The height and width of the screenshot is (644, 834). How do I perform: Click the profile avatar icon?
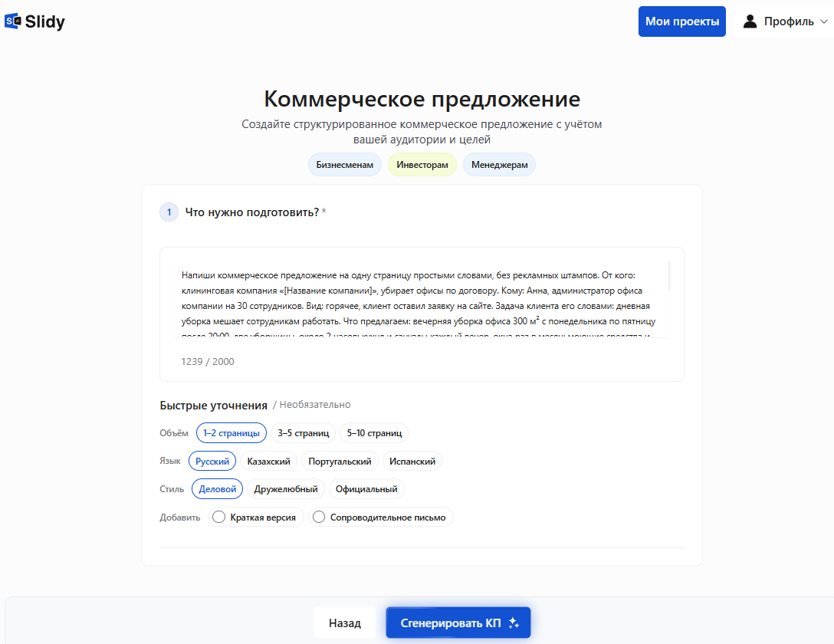click(750, 21)
